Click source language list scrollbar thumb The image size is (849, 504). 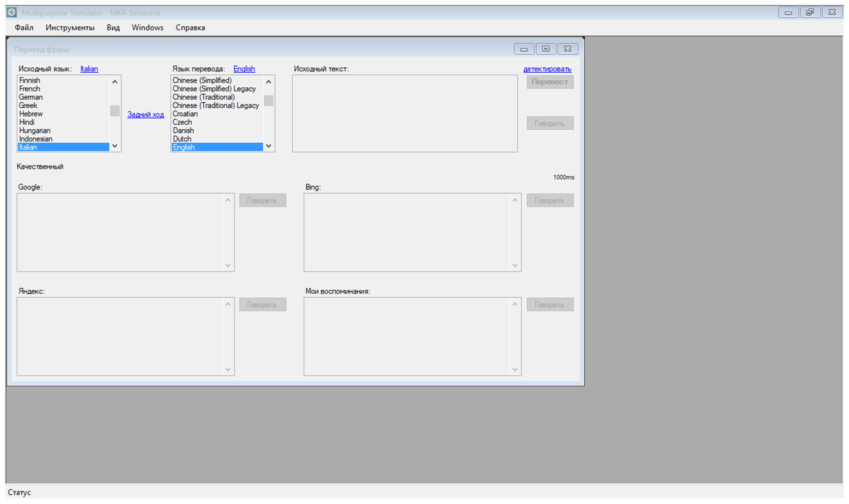pos(115,111)
